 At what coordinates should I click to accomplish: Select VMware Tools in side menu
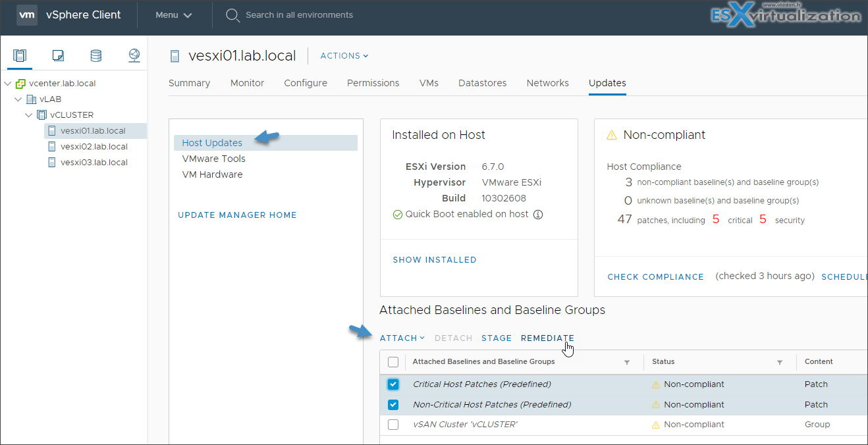(214, 159)
